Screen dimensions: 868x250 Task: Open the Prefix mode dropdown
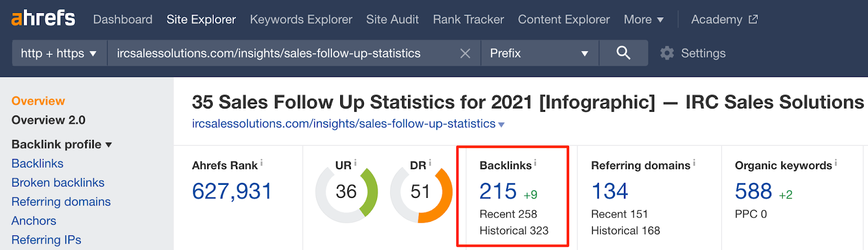click(540, 53)
